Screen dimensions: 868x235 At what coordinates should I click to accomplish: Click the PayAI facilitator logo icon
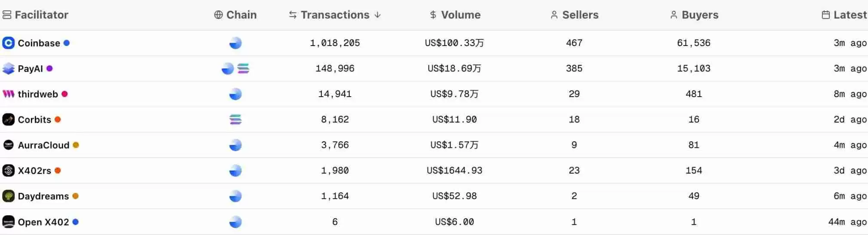click(x=8, y=69)
